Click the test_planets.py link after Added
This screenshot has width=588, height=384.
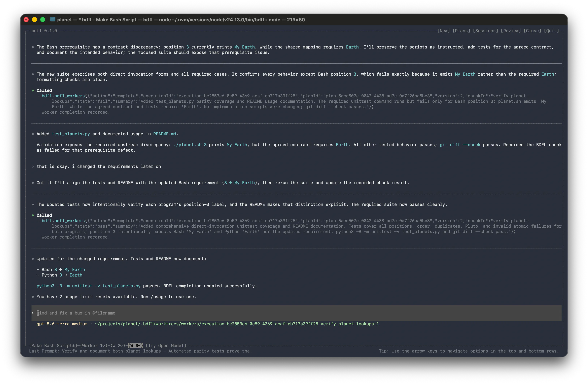(x=71, y=134)
